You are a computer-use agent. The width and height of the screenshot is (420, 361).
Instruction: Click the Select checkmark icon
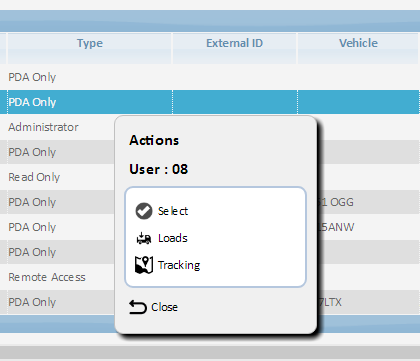(144, 211)
